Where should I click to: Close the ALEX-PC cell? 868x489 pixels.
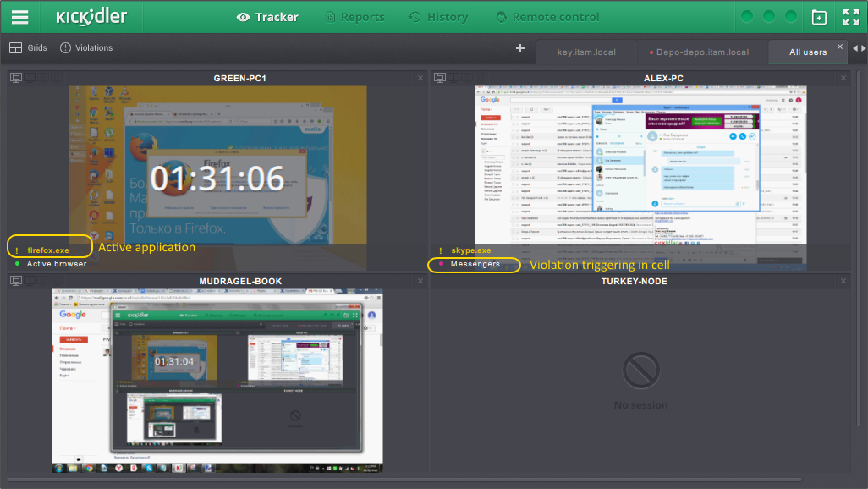click(843, 78)
